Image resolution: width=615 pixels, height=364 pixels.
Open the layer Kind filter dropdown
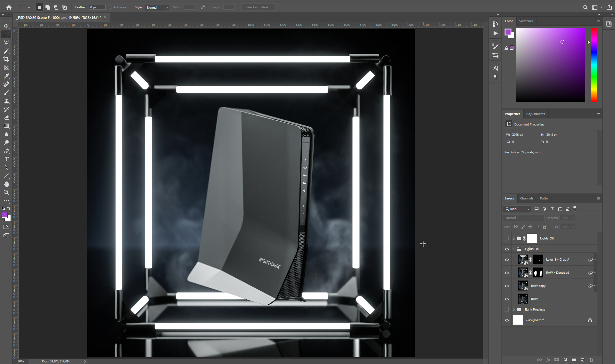click(518, 209)
